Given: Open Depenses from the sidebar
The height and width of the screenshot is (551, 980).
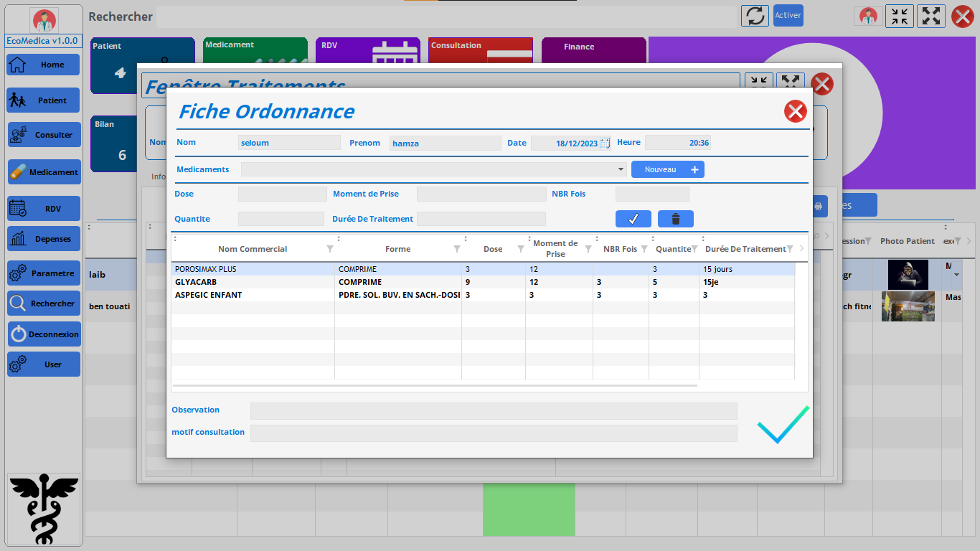Looking at the screenshot, I should coord(43,239).
